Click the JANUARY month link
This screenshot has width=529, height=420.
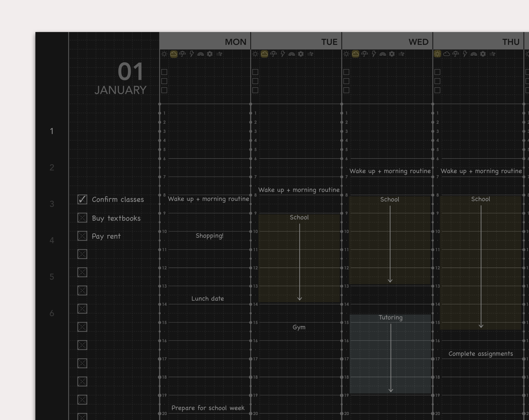120,90
